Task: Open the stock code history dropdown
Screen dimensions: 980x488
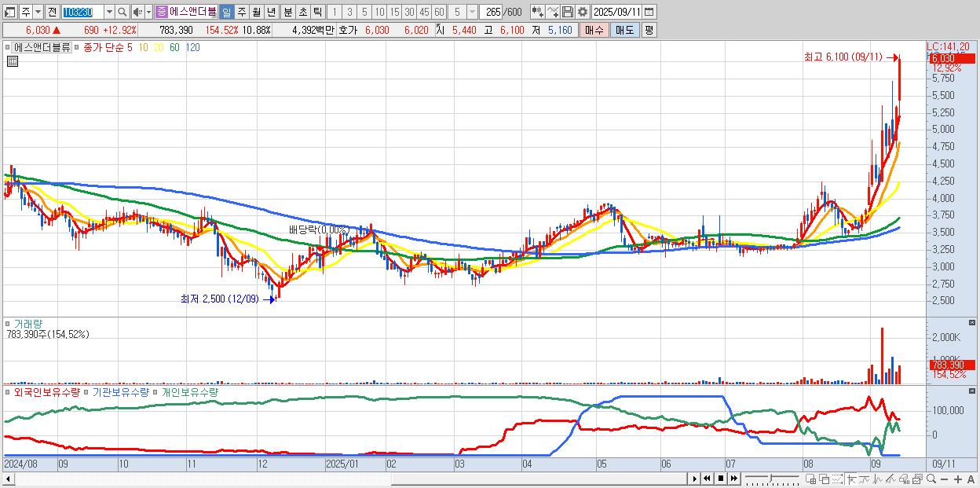Action: coord(110,12)
